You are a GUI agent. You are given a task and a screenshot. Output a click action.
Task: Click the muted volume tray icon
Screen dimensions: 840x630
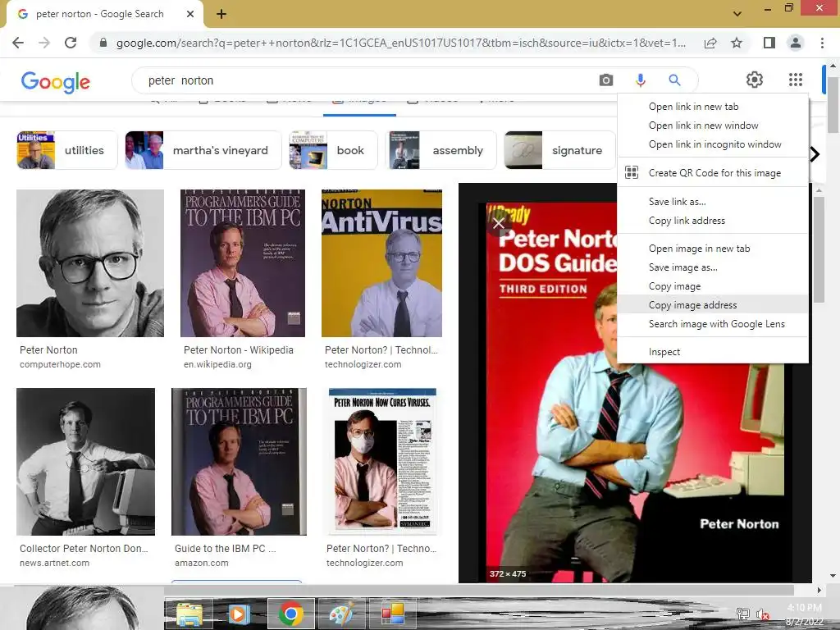coord(763,614)
